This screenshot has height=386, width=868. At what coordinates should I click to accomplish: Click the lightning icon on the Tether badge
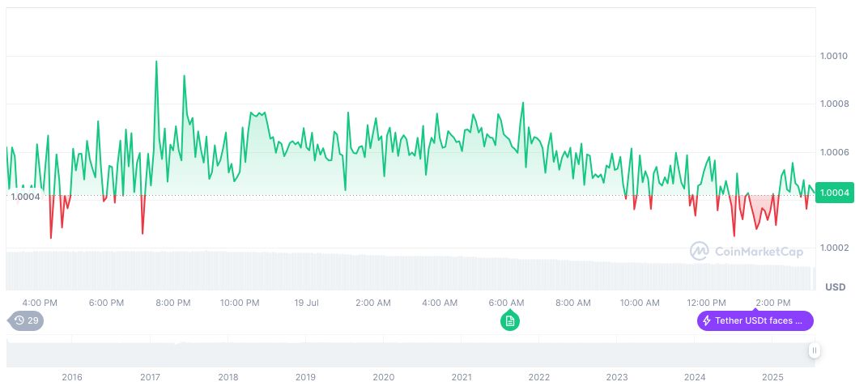[707, 321]
